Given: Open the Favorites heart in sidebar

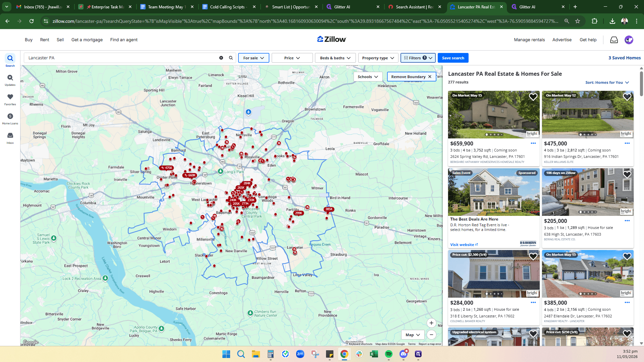Looking at the screenshot, I should (x=10, y=99).
